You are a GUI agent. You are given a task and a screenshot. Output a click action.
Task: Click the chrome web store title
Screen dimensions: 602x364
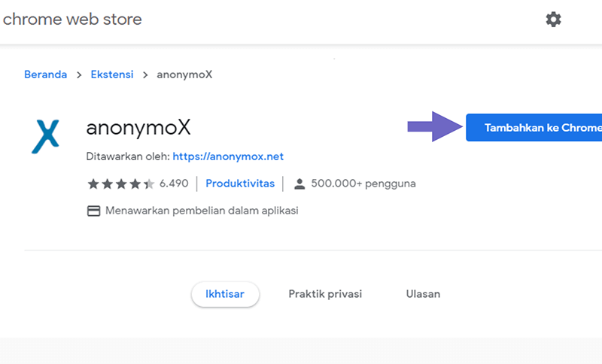click(72, 20)
